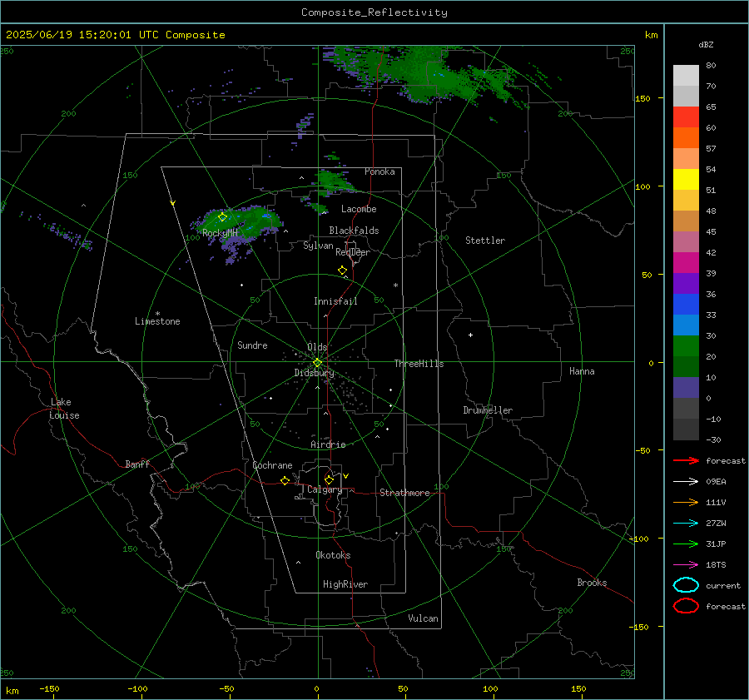749x700 pixels.
Task: Click the Cochrane label
Action: (x=272, y=465)
